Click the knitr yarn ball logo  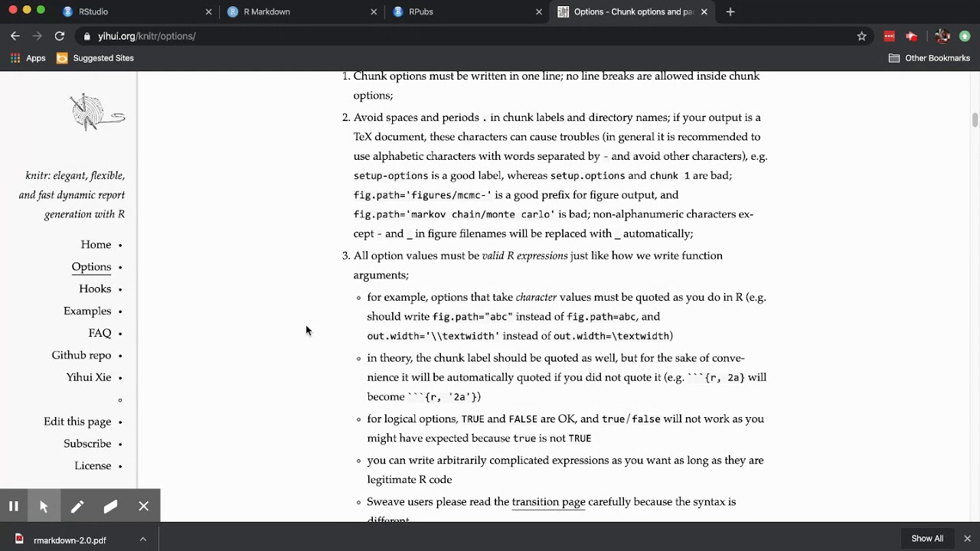[x=97, y=112]
